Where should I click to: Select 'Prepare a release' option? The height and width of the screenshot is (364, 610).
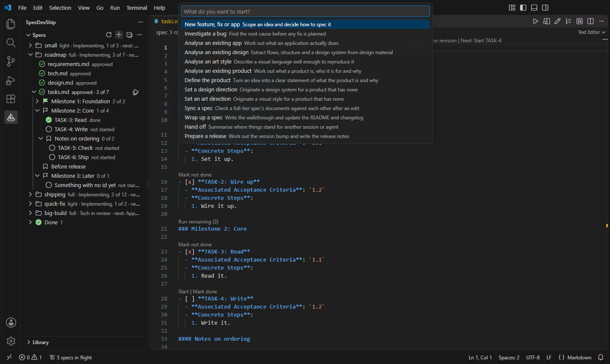(305, 136)
